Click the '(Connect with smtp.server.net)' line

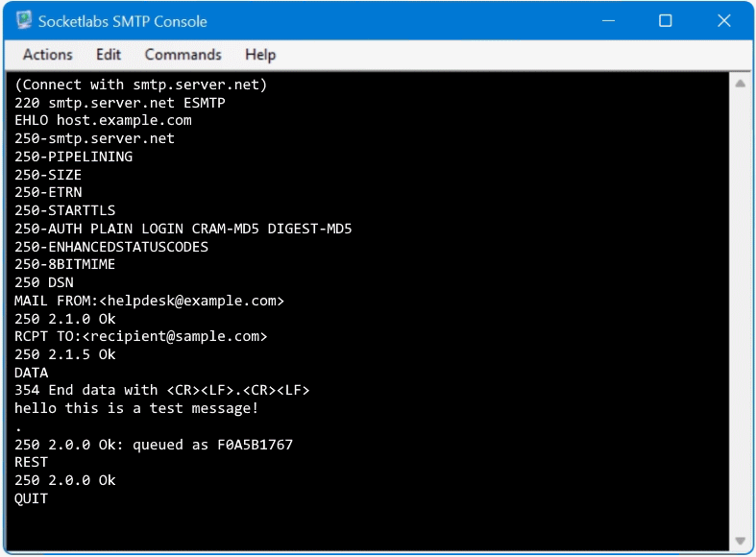click(141, 85)
